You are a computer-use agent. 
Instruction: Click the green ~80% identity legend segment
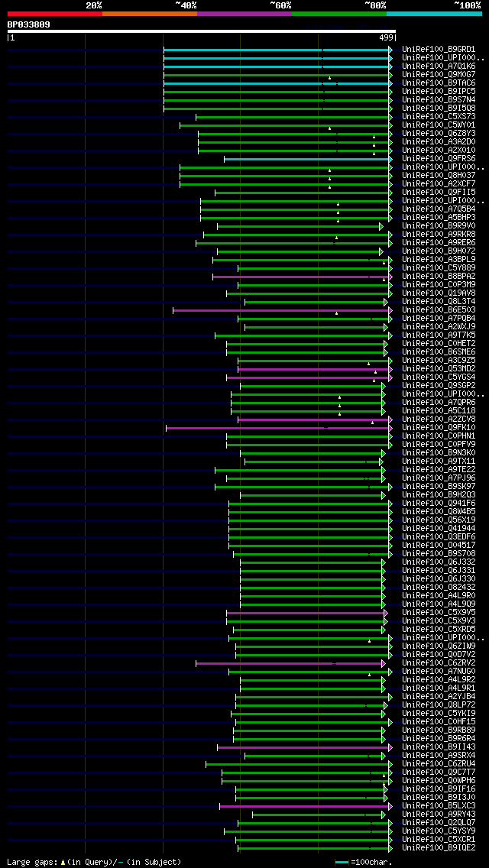pos(339,13)
